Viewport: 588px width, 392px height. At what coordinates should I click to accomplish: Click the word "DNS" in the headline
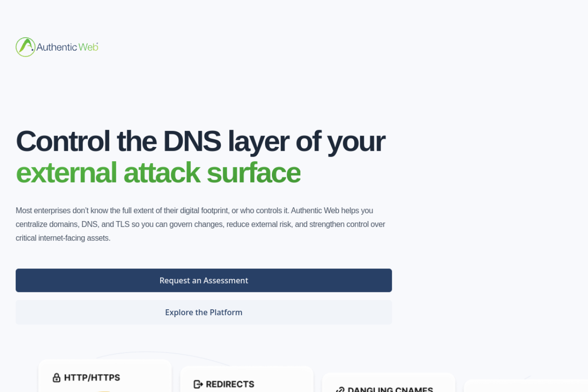192,141
